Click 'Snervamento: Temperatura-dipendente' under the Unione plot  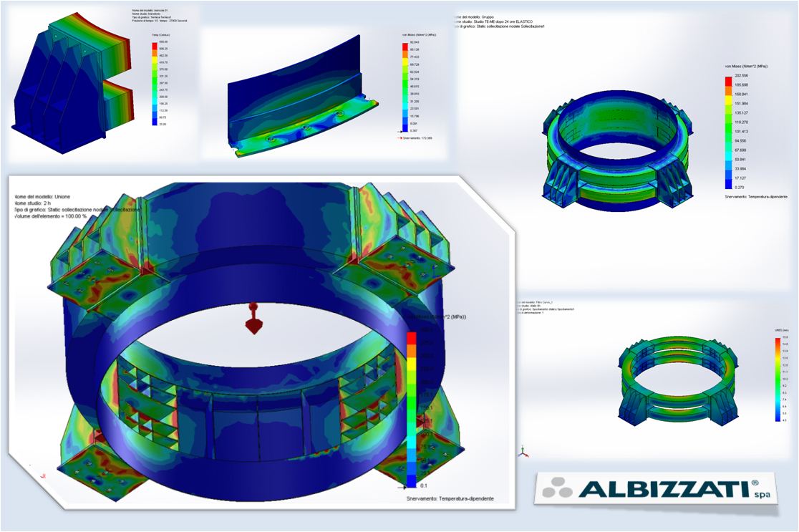point(450,498)
